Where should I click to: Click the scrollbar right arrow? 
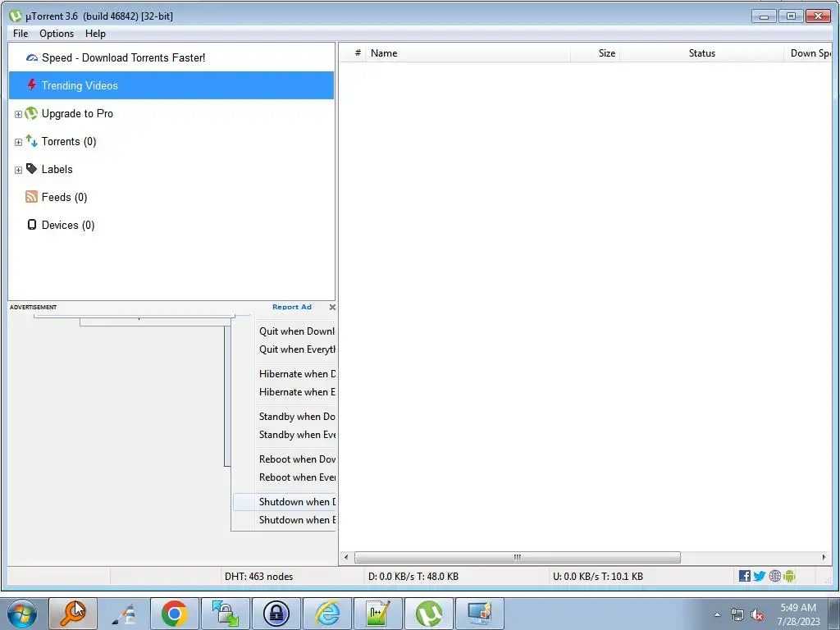(824, 557)
